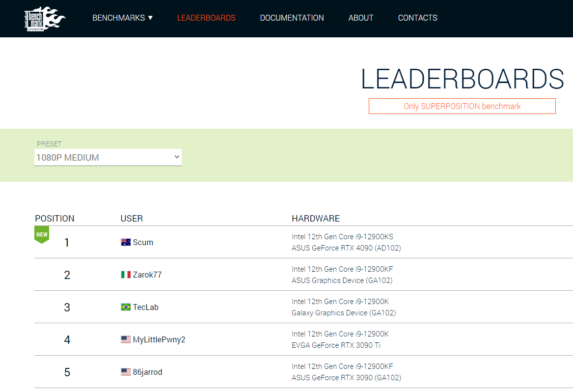Select MyLittlePwny2's Intel Core i9-12900K text

[x=340, y=334]
